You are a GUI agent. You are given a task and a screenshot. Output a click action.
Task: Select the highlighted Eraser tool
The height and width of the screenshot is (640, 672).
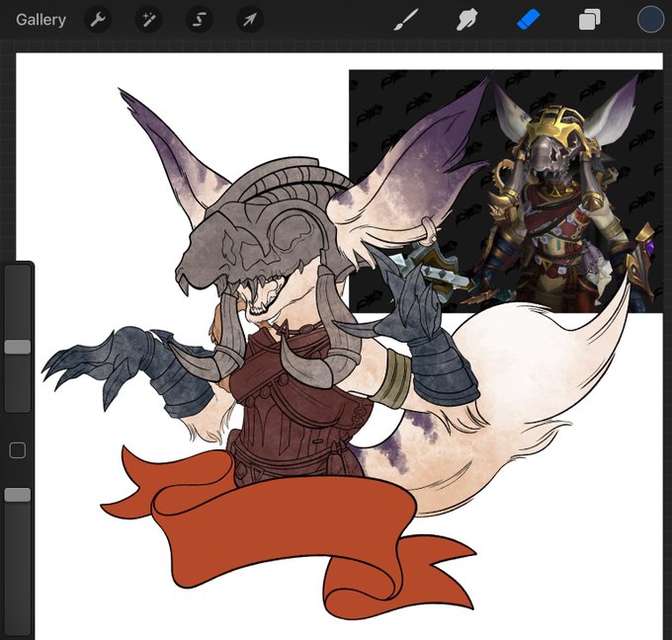tap(529, 20)
